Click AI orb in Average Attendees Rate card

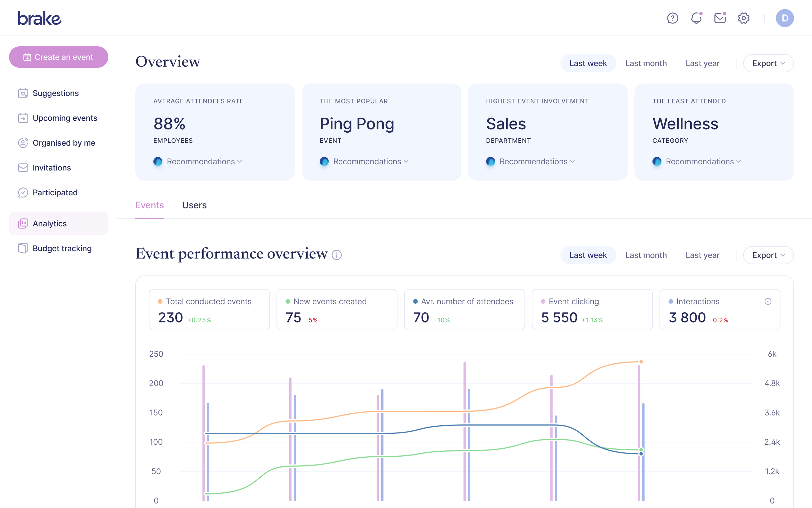pyautogui.click(x=158, y=161)
